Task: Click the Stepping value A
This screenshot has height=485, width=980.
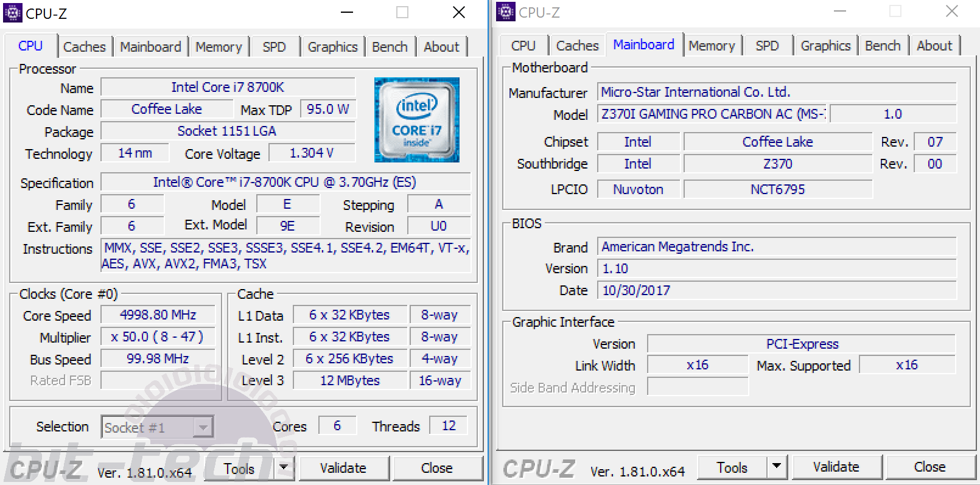Action: pos(439,204)
